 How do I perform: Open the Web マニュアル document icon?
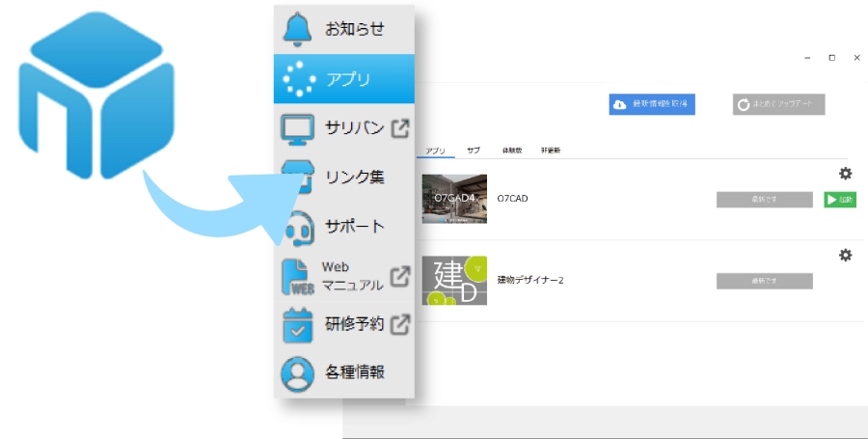click(x=298, y=276)
